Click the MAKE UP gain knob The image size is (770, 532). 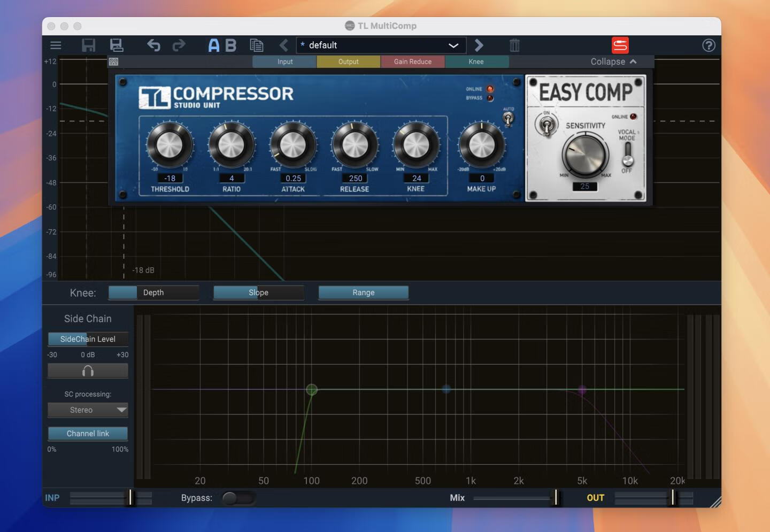tap(481, 144)
